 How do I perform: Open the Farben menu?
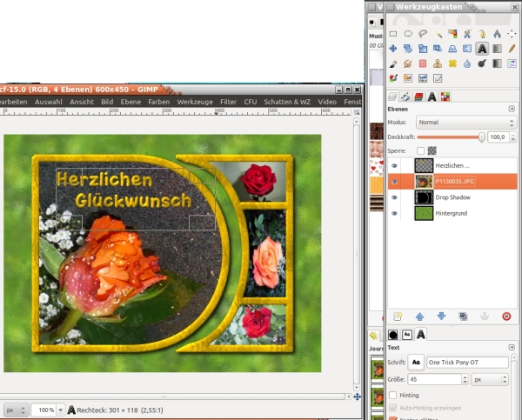[159, 102]
